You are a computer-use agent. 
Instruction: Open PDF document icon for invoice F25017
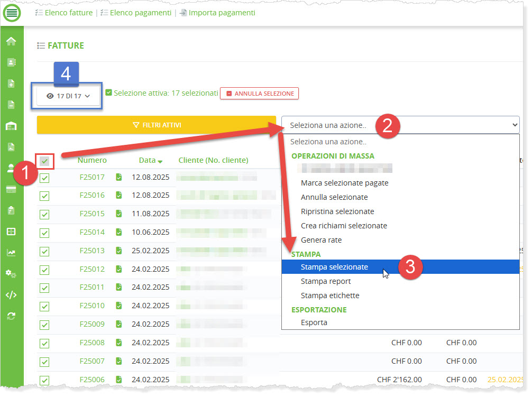119,177
